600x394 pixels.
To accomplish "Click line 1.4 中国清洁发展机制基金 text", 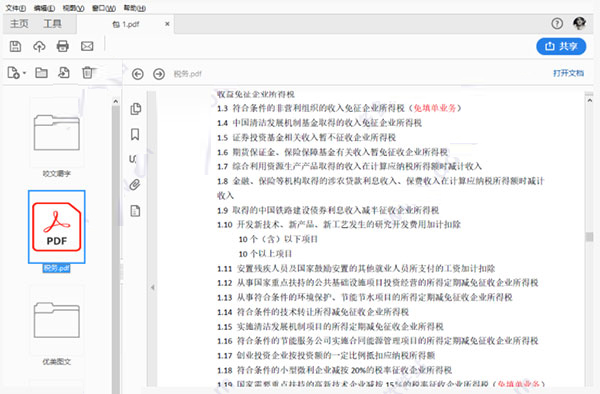I will tap(320, 123).
